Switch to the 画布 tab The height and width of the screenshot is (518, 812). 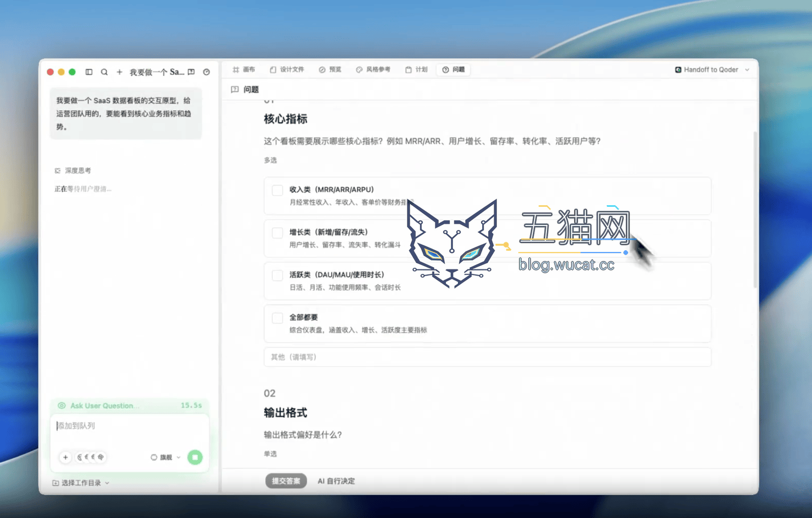[244, 69]
